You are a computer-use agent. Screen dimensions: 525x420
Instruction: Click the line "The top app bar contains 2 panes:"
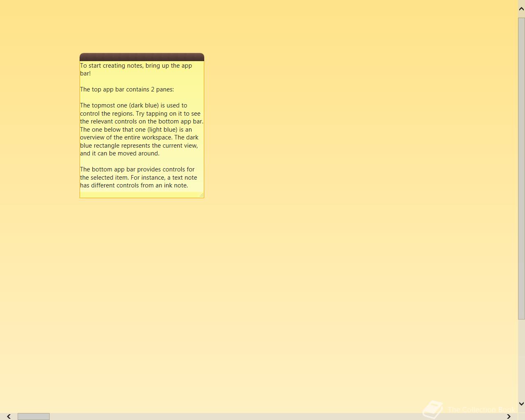pos(127,89)
